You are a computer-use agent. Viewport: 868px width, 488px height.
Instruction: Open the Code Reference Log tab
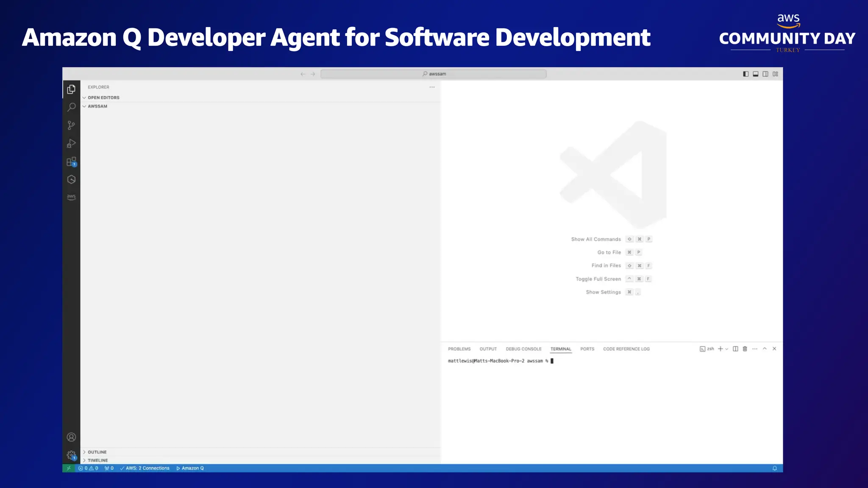[626, 349]
